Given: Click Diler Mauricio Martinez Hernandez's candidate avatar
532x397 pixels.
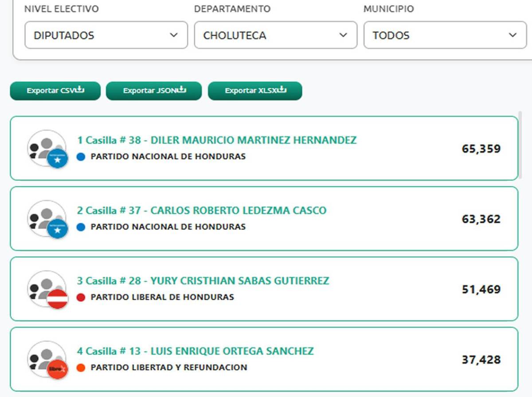Looking at the screenshot, I should click(47, 149).
